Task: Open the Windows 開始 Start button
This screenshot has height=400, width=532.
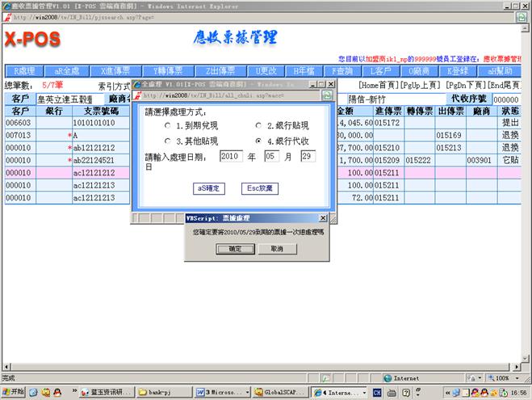Action: coord(14,392)
